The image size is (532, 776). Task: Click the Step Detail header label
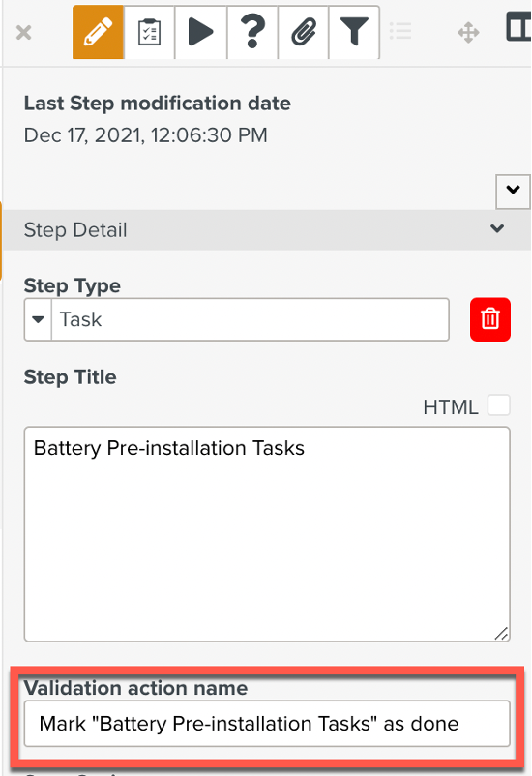point(75,230)
